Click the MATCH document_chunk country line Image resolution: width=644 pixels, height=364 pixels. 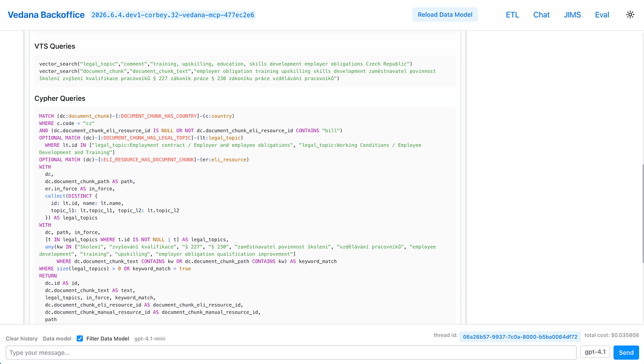click(137, 116)
